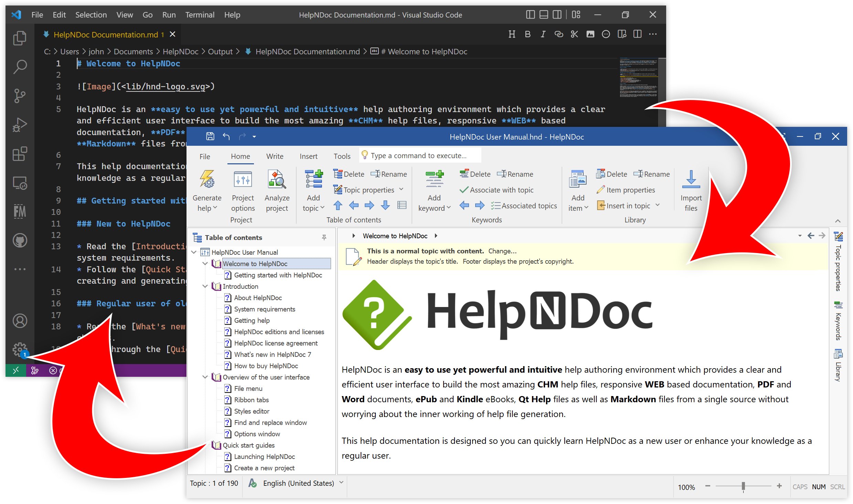Collapse the Introduction tree node
The width and height of the screenshot is (853, 504).
[x=205, y=286]
